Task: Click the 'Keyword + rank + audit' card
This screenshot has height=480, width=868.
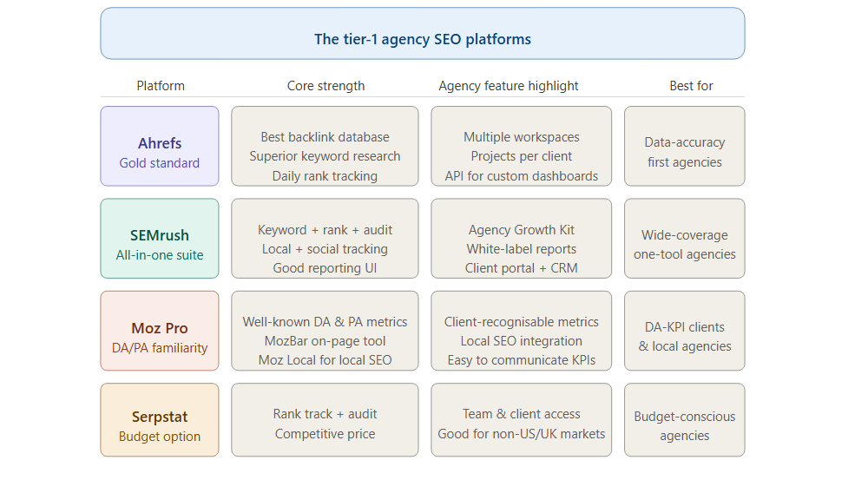Action: tap(325, 239)
